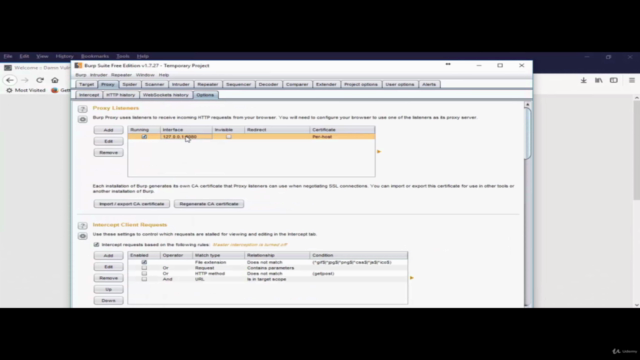Toggle Invisible checkbox for the proxy listener
The image size is (640, 360).
(x=229, y=137)
